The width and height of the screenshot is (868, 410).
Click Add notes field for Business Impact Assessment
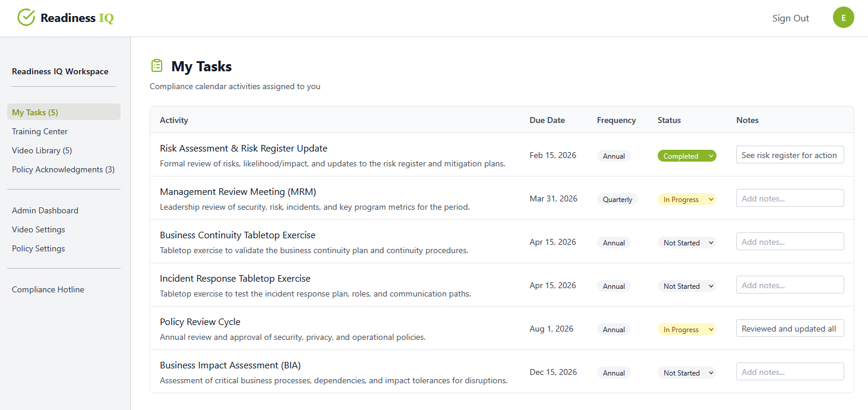point(790,371)
